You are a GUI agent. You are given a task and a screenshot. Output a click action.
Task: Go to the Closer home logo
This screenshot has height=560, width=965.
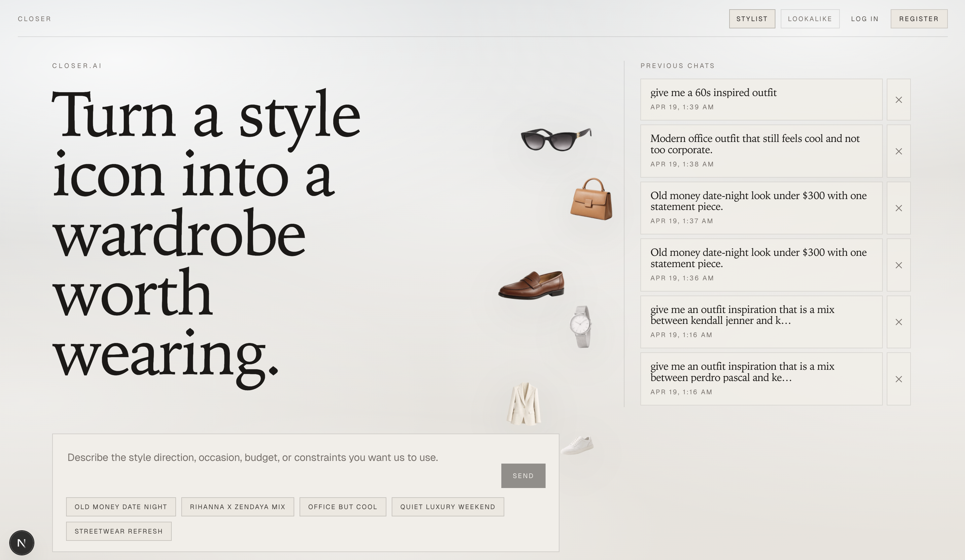pos(34,19)
